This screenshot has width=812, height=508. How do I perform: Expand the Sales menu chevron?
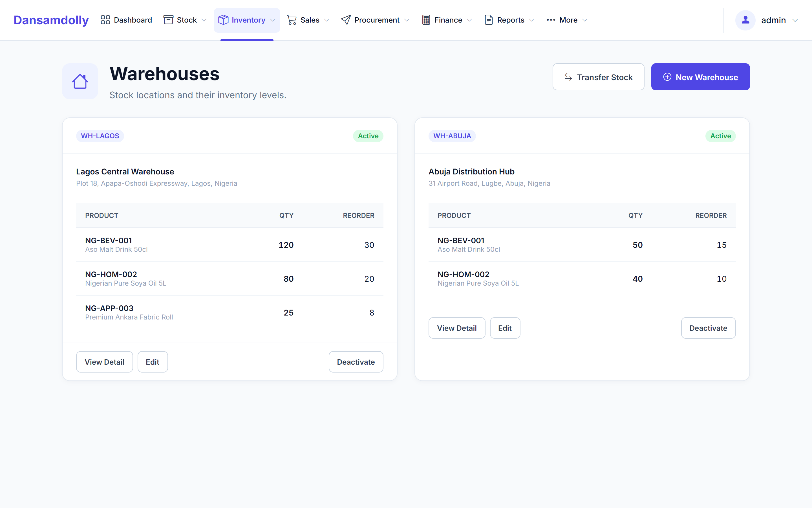326,20
